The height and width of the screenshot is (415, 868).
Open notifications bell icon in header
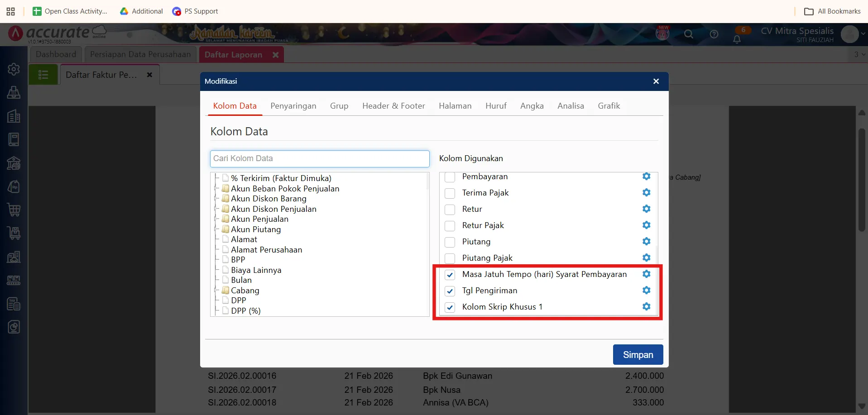pyautogui.click(x=737, y=39)
